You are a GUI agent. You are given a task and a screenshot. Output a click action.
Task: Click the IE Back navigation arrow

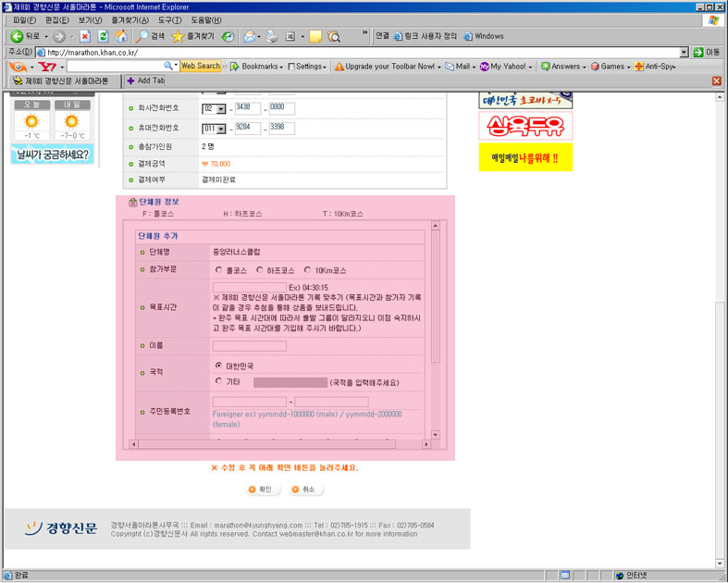click(x=17, y=36)
